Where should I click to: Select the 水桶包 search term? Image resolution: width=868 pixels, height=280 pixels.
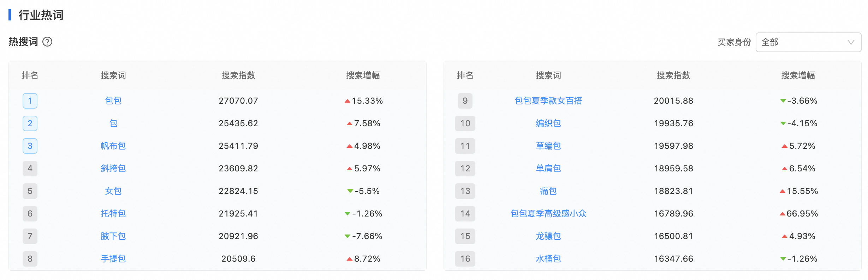click(548, 259)
